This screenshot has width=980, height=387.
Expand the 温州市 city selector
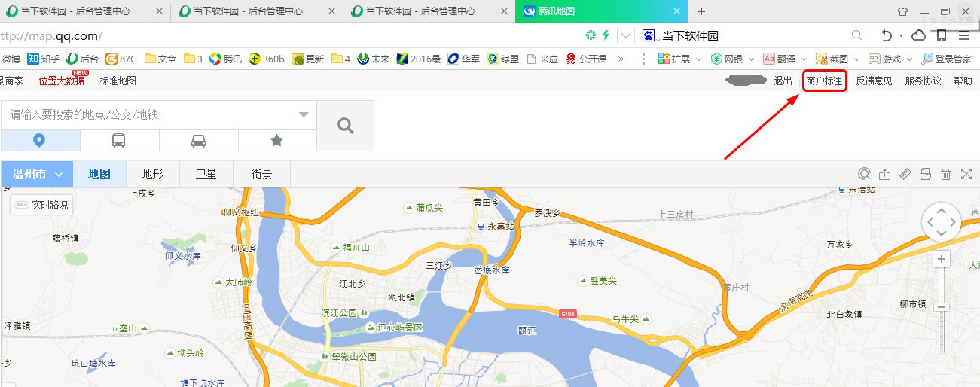point(38,174)
